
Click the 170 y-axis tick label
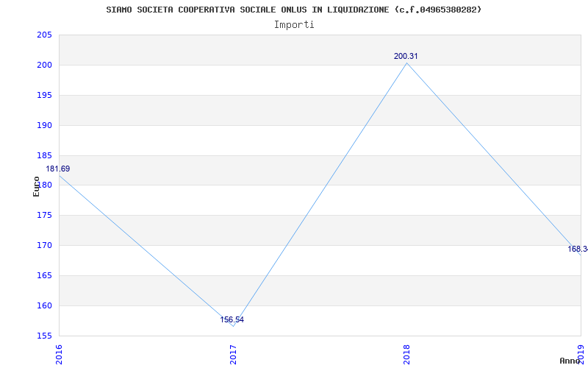pyautogui.click(x=44, y=245)
